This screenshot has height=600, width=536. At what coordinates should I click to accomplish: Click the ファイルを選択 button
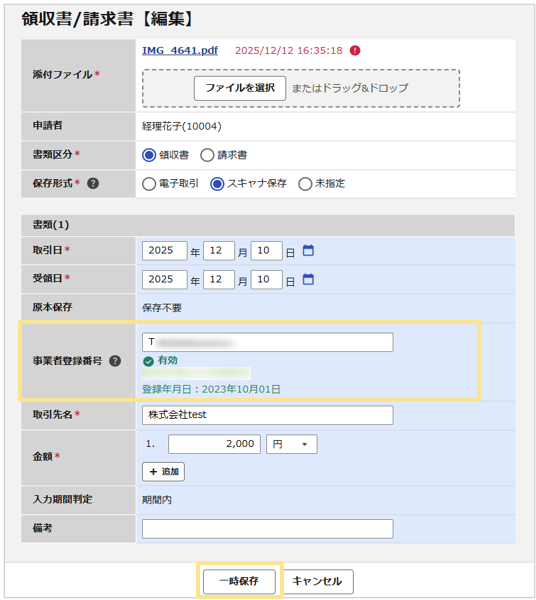tap(240, 88)
